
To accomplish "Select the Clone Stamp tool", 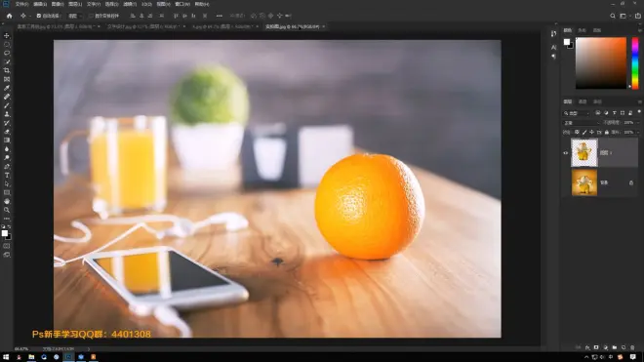I will [x=7, y=114].
